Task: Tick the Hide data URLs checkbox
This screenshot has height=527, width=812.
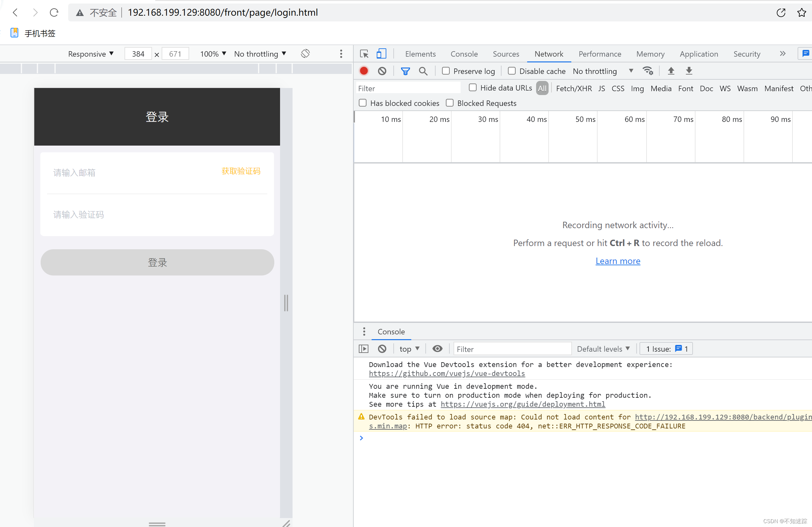Action: pos(472,88)
